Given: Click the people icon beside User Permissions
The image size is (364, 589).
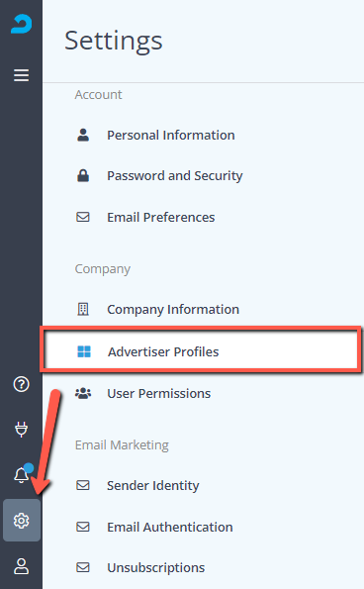Looking at the screenshot, I should [x=83, y=393].
